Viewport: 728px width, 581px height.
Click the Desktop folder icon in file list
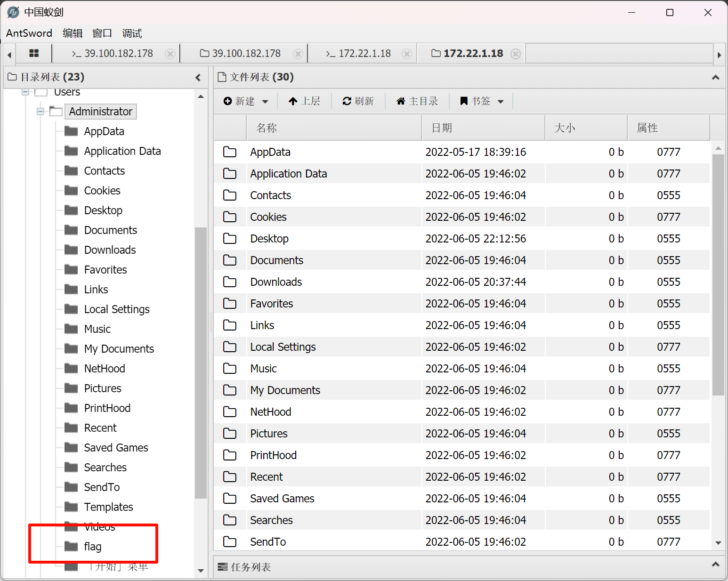[230, 239]
